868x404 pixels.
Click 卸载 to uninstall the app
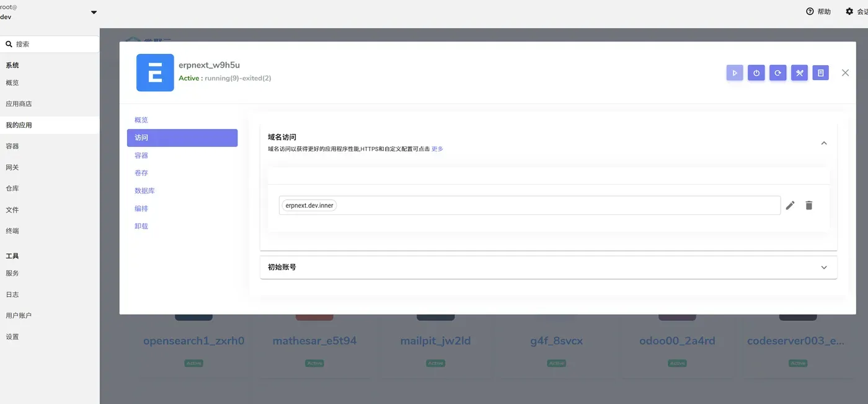tap(141, 226)
